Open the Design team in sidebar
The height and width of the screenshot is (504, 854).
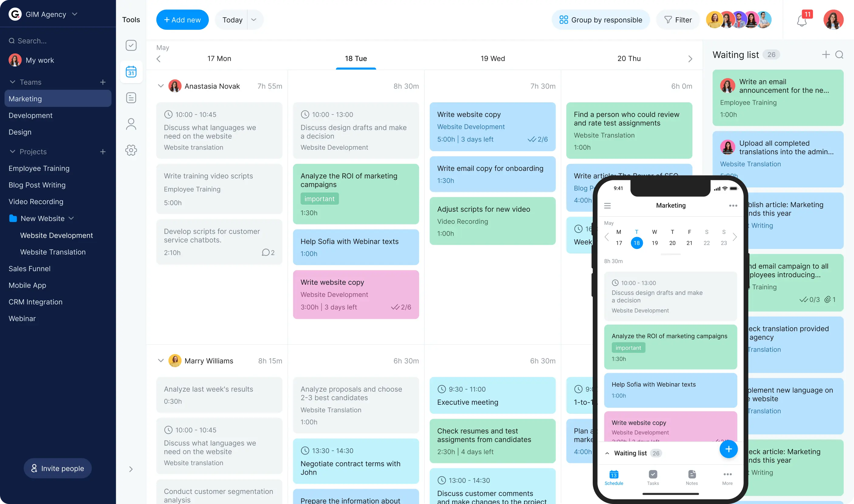tap(19, 132)
